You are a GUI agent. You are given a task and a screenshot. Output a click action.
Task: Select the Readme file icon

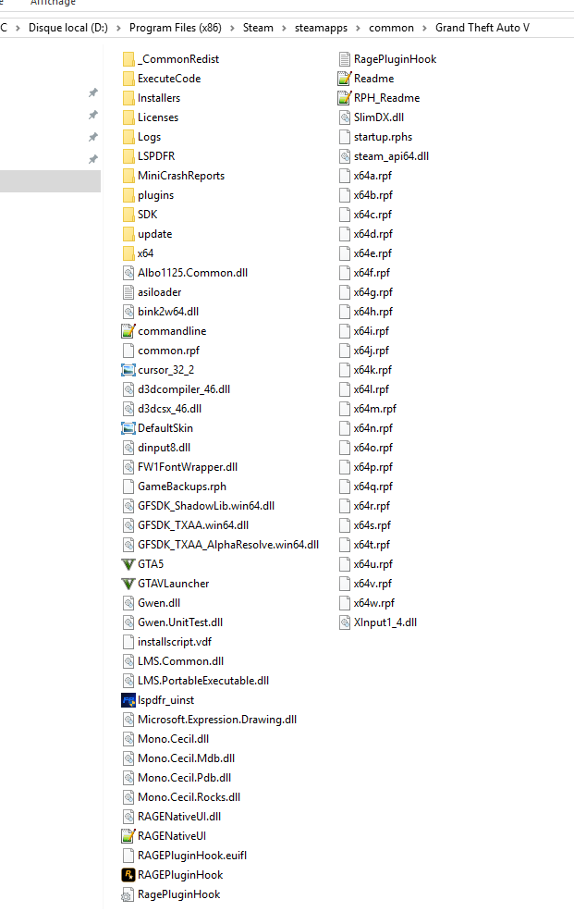tap(345, 79)
